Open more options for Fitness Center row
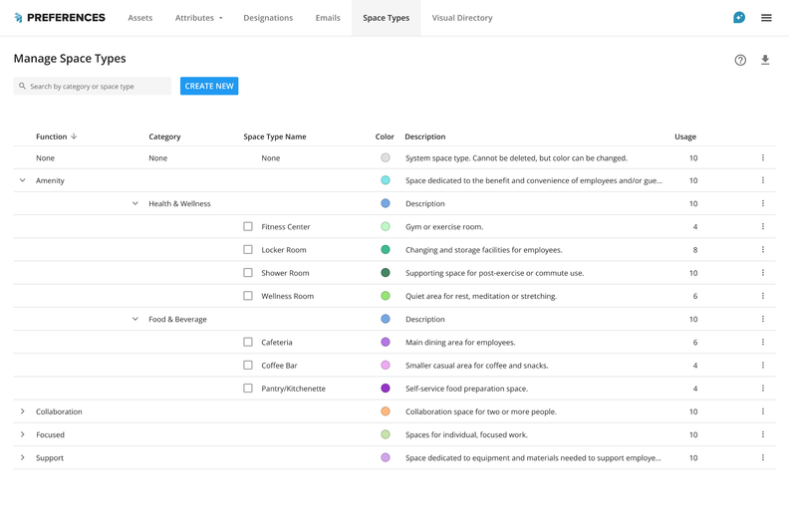 coord(763,226)
